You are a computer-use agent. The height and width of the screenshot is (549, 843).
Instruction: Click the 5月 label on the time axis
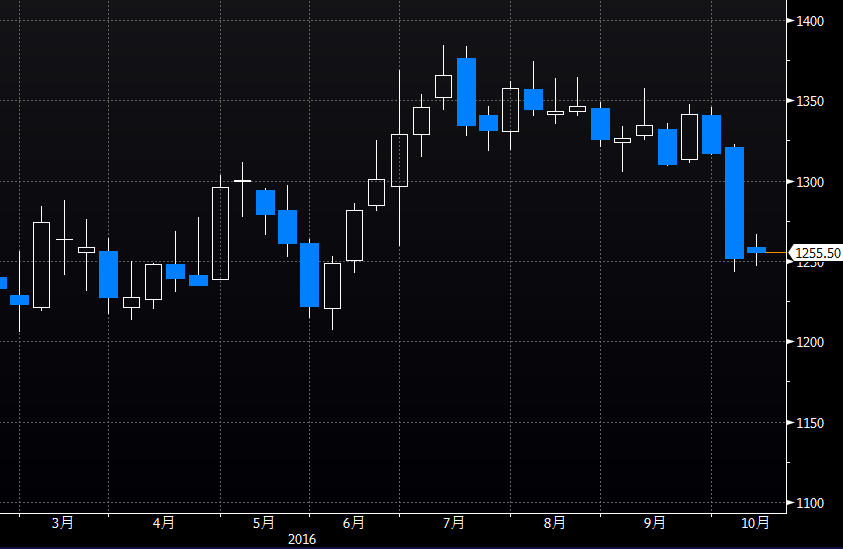(263, 522)
